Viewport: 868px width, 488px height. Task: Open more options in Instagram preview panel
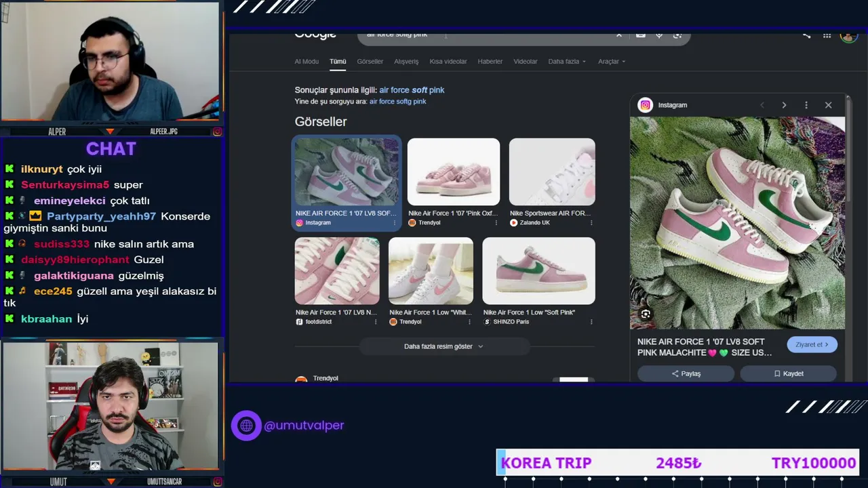pos(806,105)
